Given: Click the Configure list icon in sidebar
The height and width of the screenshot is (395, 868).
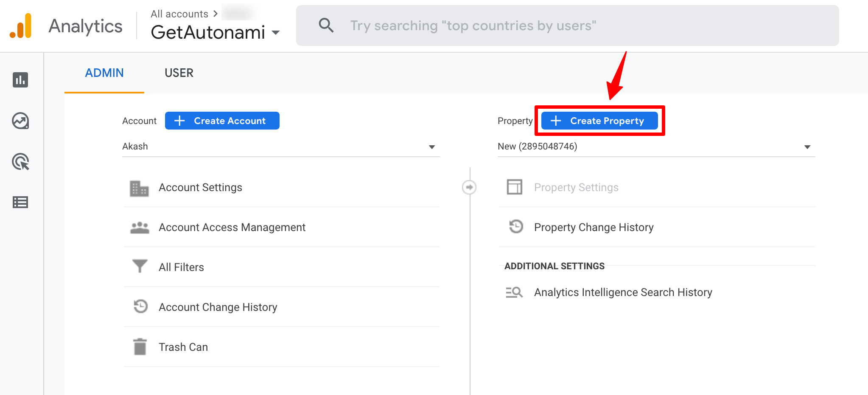Looking at the screenshot, I should (x=20, y=203).
